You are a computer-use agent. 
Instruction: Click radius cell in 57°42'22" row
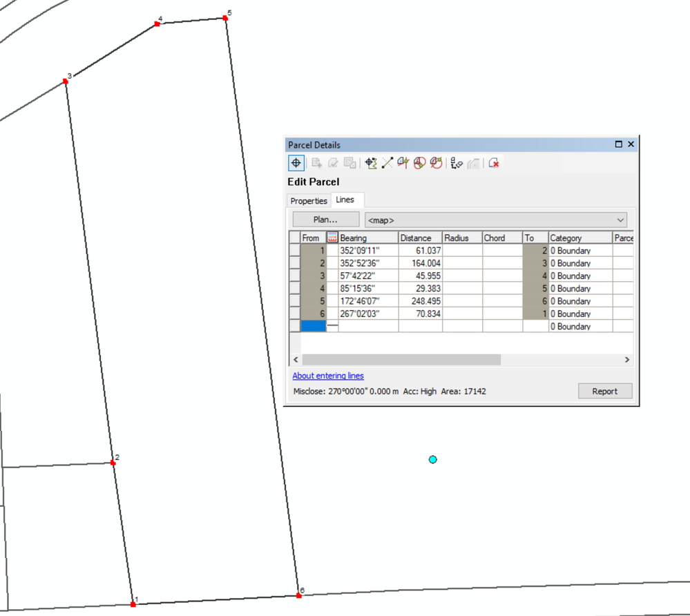[462, 276]
